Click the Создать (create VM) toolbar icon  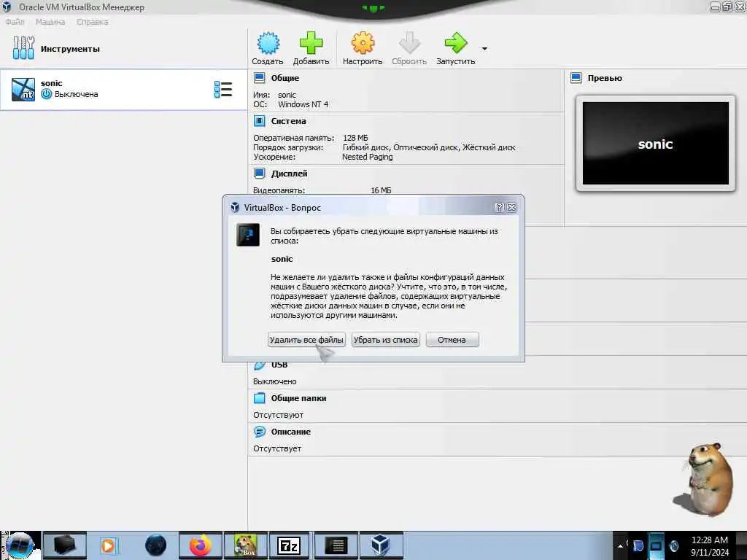point(268,43)
